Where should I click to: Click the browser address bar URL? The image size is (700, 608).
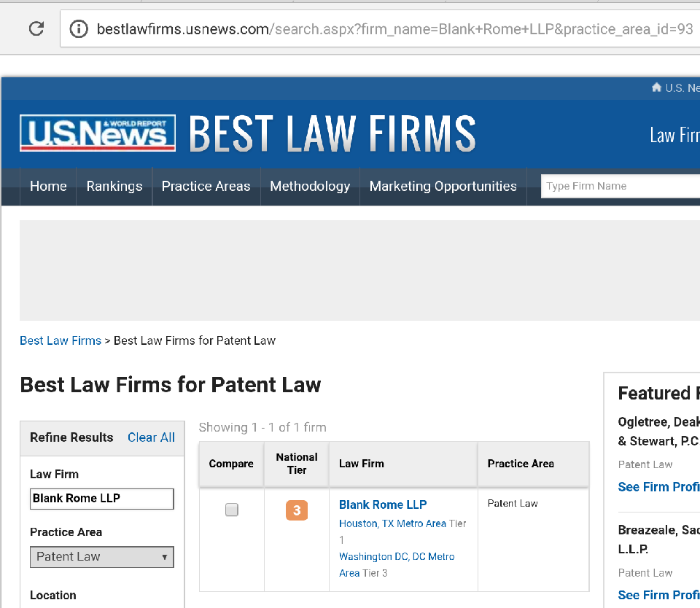click(x=394, y=29)
